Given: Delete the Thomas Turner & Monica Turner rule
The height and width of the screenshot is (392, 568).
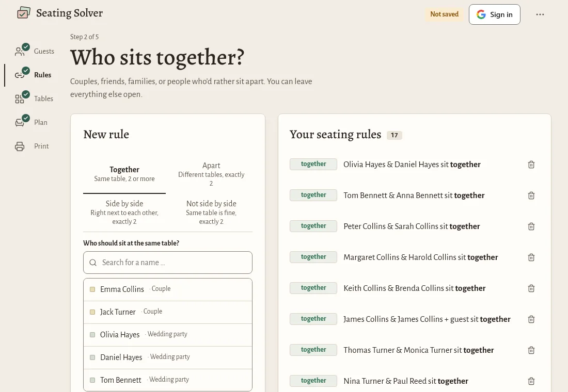Looking at the screenshot, I should coord(531,350).
